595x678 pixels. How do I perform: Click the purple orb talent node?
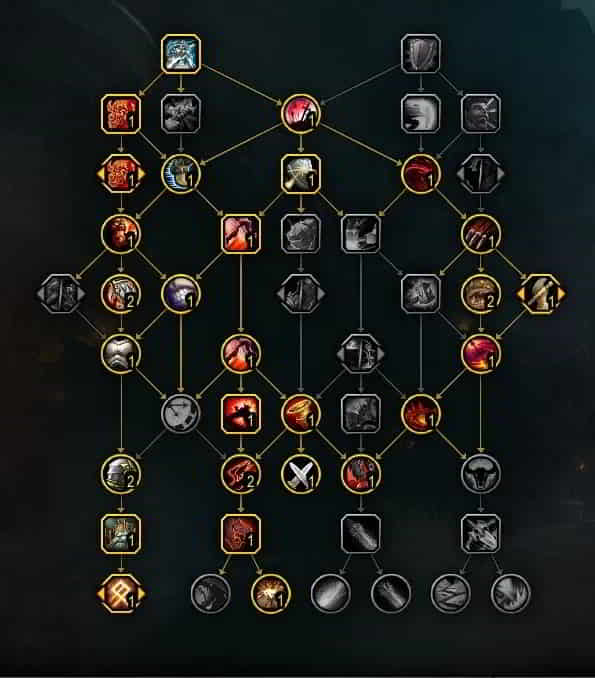coord(181,294)
